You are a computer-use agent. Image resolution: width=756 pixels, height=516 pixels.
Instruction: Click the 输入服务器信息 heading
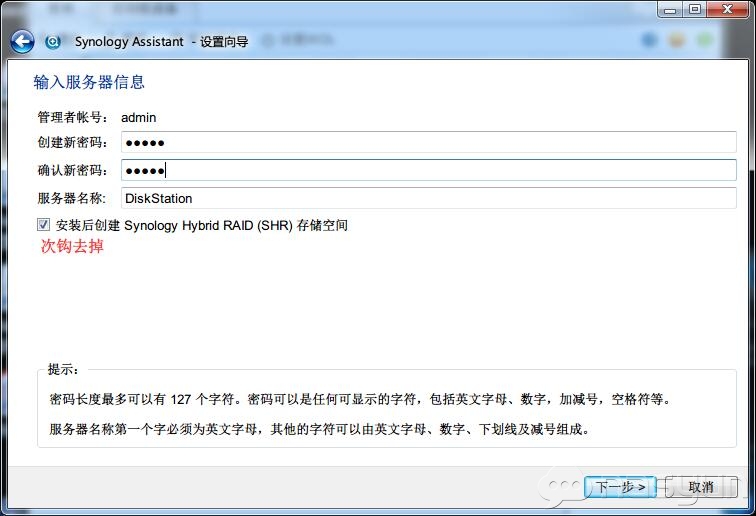click(89, 82)
